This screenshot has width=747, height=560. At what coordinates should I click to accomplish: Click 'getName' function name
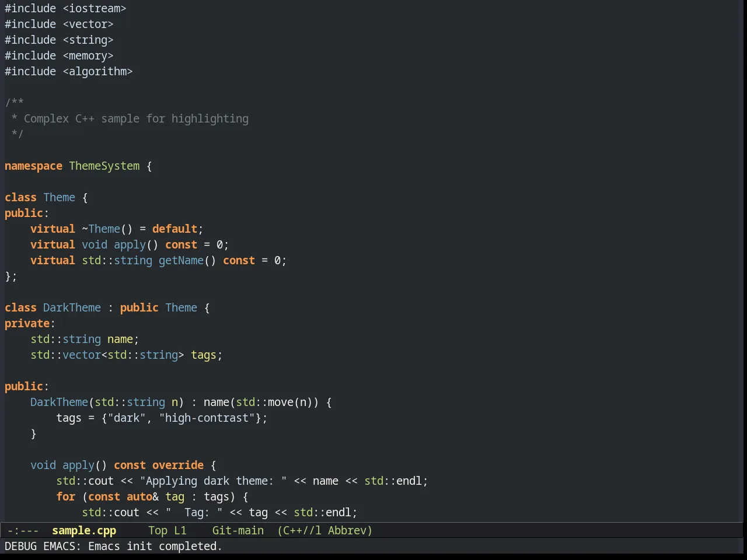click(x=181, y=261)
